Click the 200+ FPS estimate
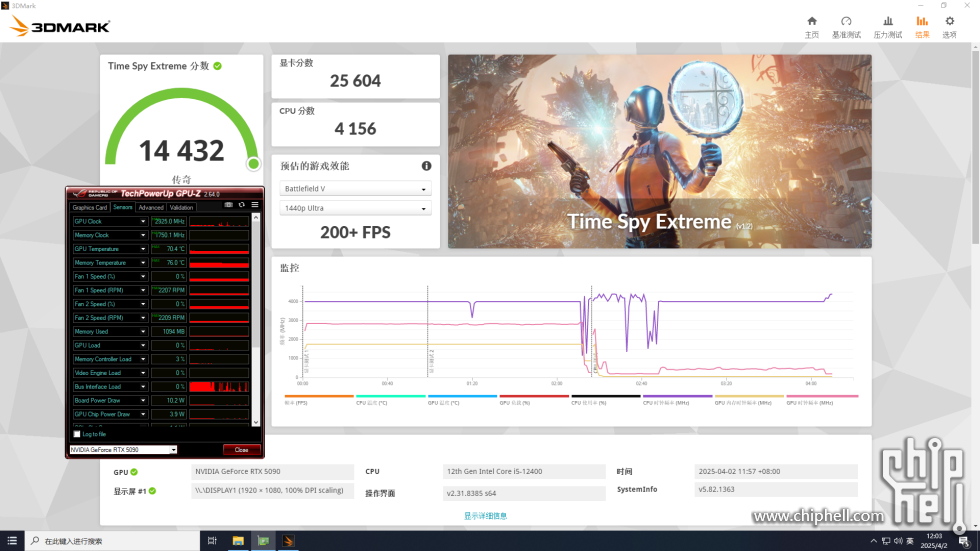Image resolution: width=980 pixels, height=551 pixels. point(355,232)
